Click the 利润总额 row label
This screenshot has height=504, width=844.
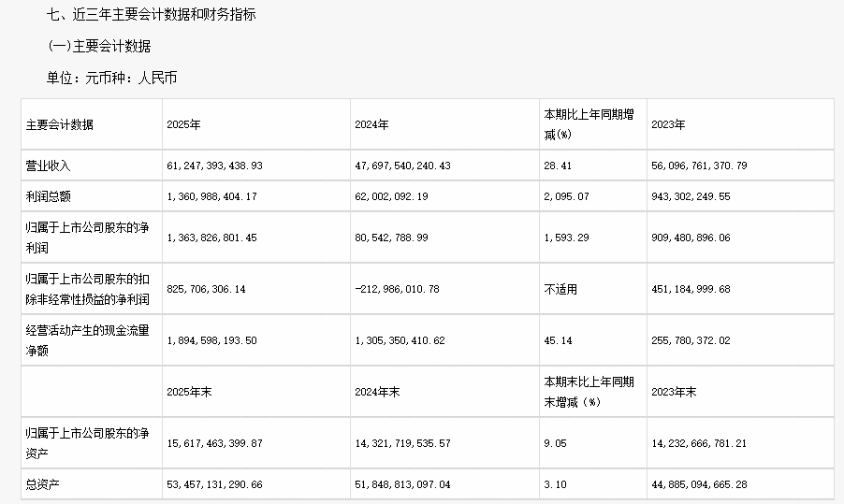point(49,199)
